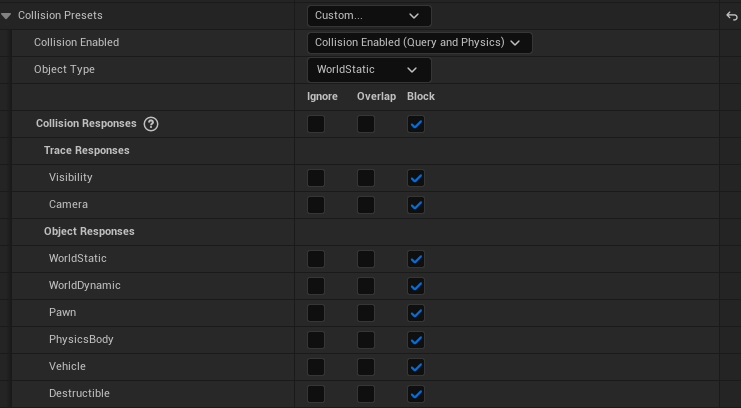
Task: Click the Visibility row label
Action: tap(71, 177)
